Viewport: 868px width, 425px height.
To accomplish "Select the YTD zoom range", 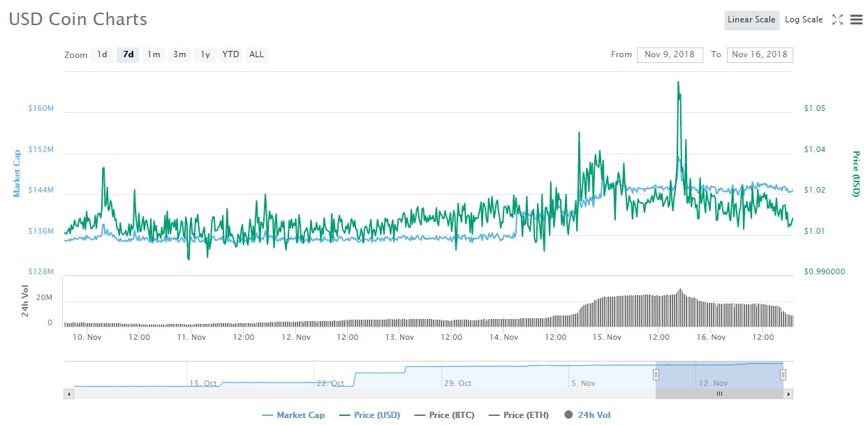I will tap(230, 54).
